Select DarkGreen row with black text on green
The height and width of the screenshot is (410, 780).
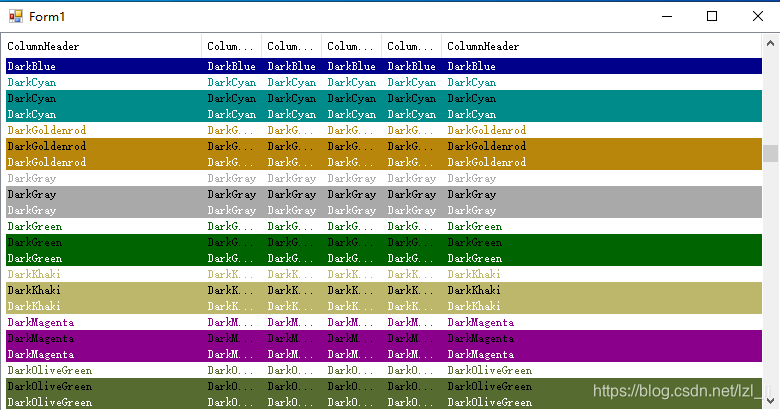pos(384,242)
